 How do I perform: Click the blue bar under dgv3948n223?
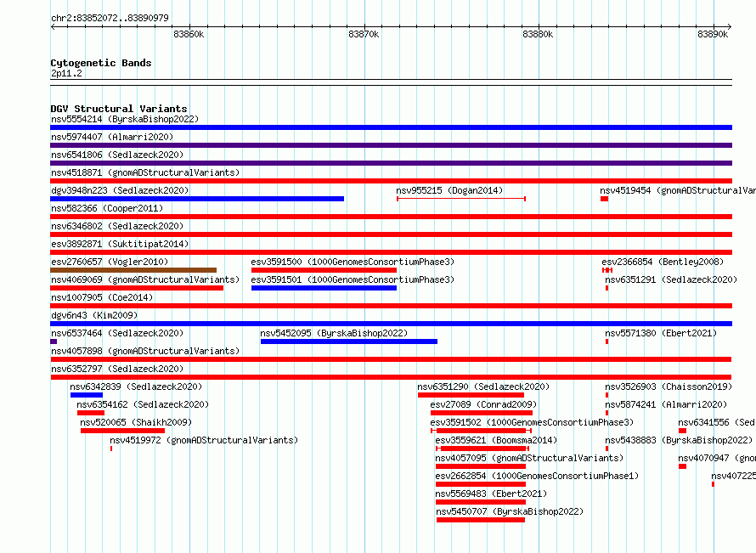[x=197, y=199]
